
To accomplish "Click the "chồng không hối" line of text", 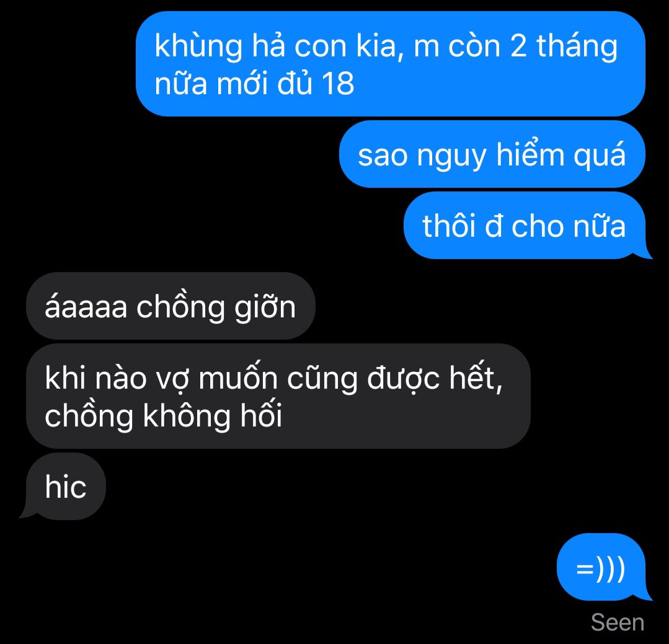I will (x=164, y=415).
